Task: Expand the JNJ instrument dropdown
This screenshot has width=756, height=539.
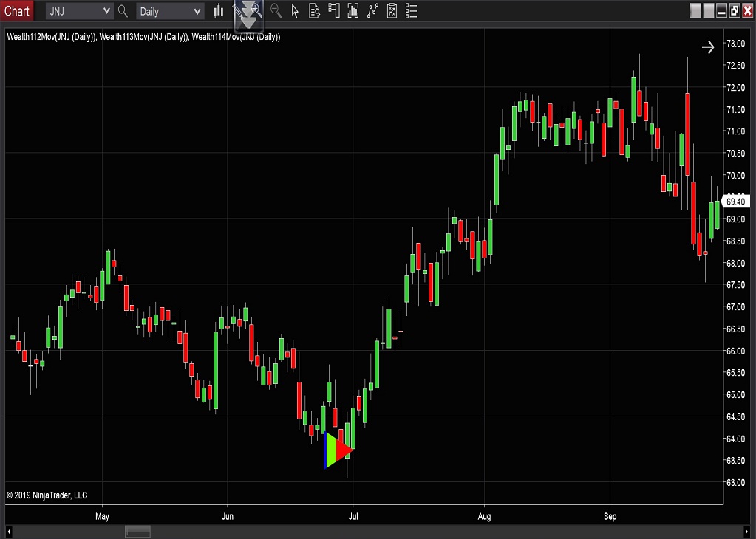Action: pos(106,11)
